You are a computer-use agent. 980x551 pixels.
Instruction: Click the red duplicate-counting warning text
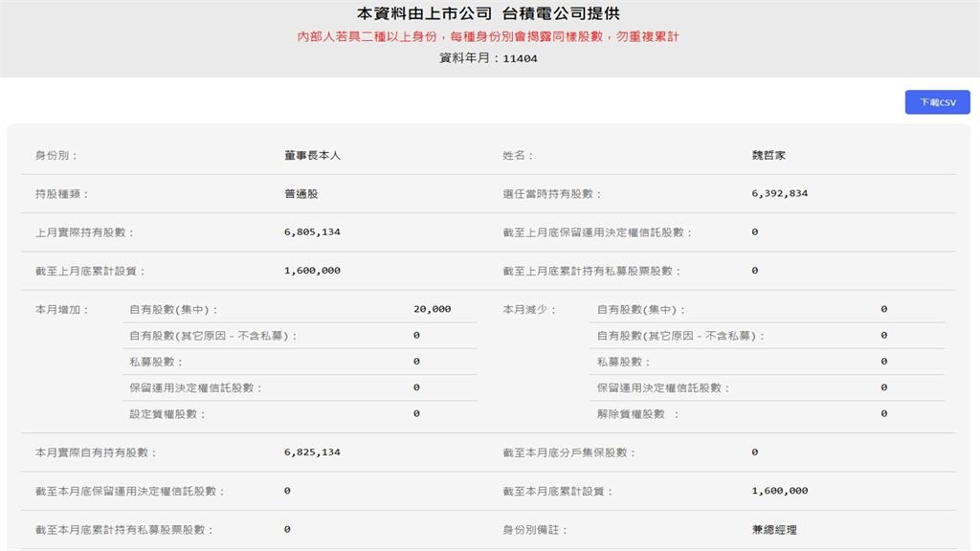490,36
